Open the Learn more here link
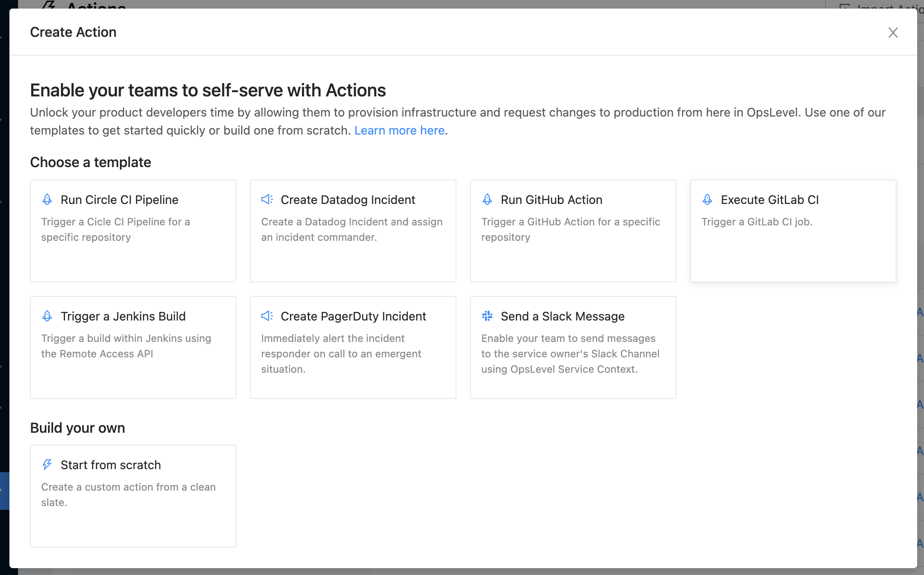Image resolution: width=924 pixels, height=575 pixels. click(399, 130)
